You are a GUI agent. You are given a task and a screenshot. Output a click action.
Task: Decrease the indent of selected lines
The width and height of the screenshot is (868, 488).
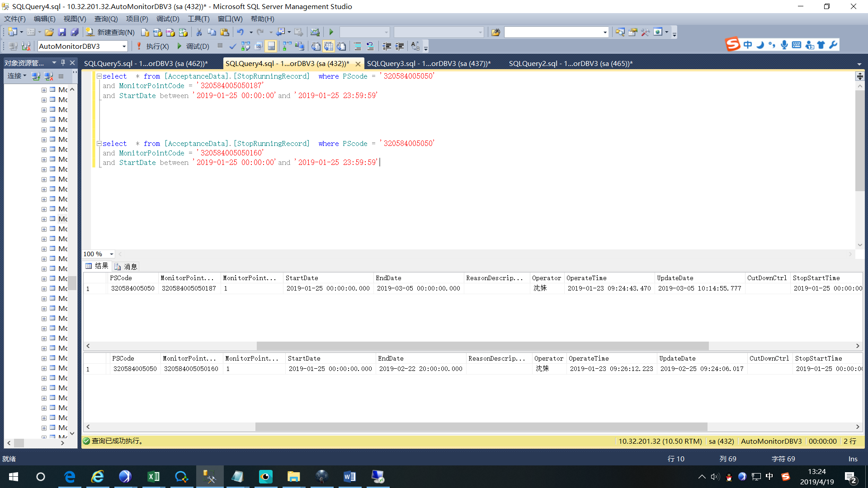[x=387, y=46]
